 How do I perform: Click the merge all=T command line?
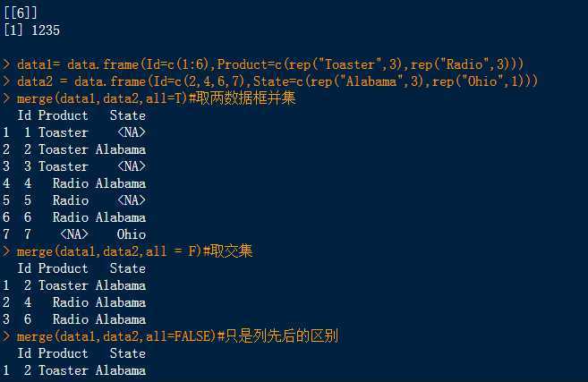[x=156, y=98]
